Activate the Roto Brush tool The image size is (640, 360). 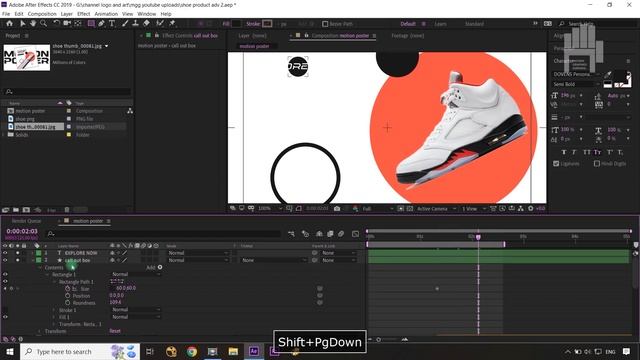pyautogui.click(x=160, y=24)
